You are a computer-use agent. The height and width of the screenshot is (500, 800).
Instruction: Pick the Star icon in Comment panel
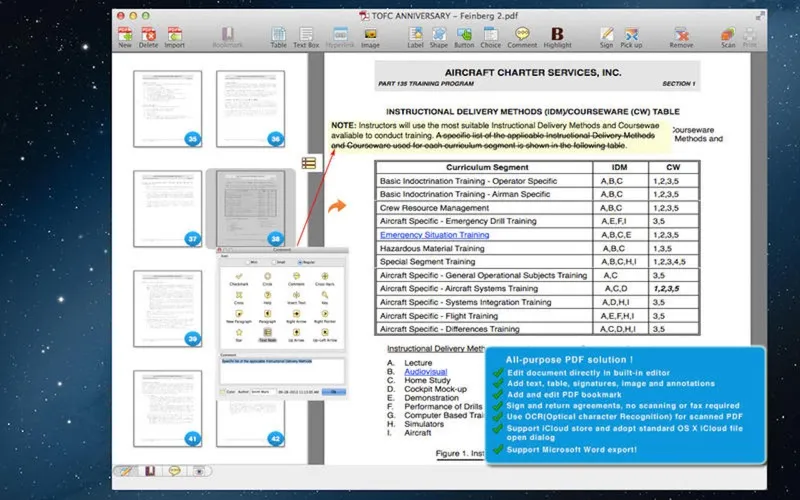coord(239,333)
